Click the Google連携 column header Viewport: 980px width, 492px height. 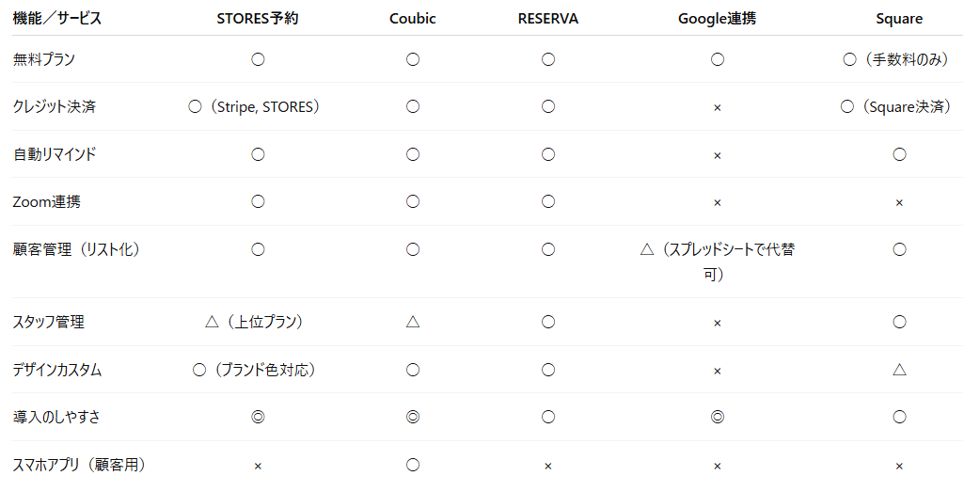pyautogui.click(x=717, y=18)
